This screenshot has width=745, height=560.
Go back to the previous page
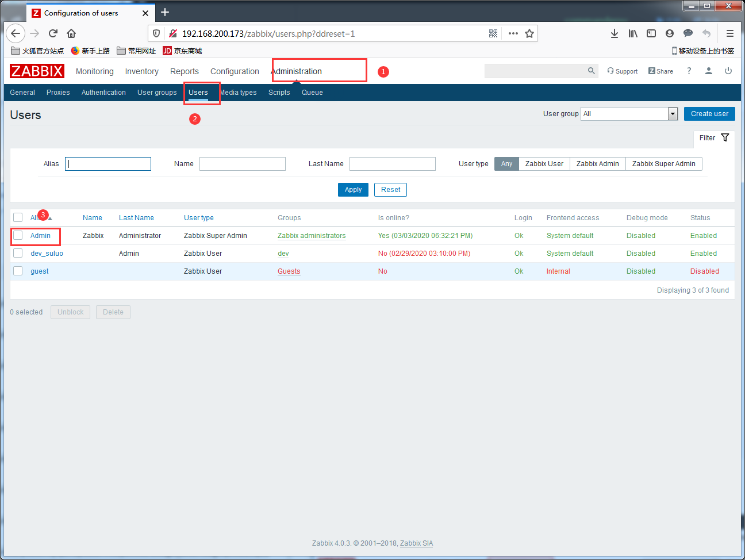pos(16,33)
